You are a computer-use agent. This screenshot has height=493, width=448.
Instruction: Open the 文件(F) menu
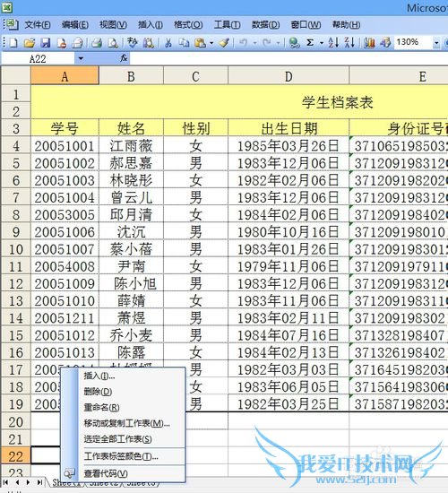click(38, 25)
